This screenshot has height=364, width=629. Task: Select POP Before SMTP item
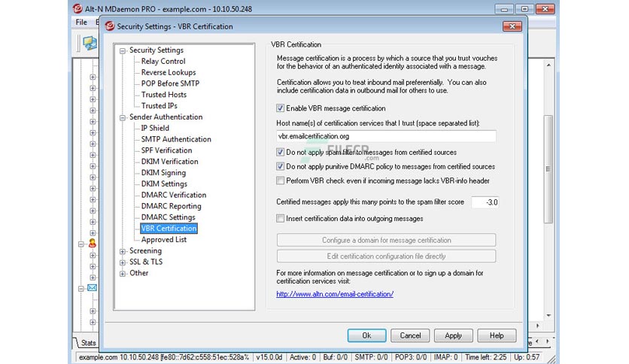pos(170,83)
